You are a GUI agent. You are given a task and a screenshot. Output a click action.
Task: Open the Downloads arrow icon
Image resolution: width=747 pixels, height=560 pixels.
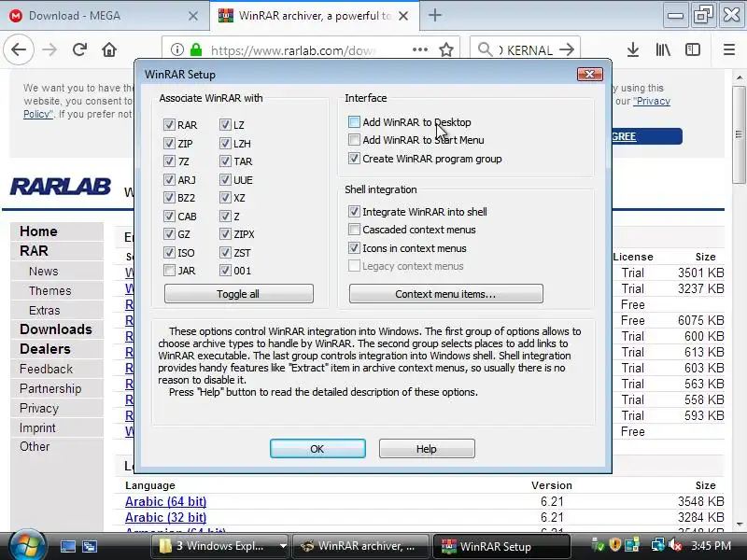(633, 49)
